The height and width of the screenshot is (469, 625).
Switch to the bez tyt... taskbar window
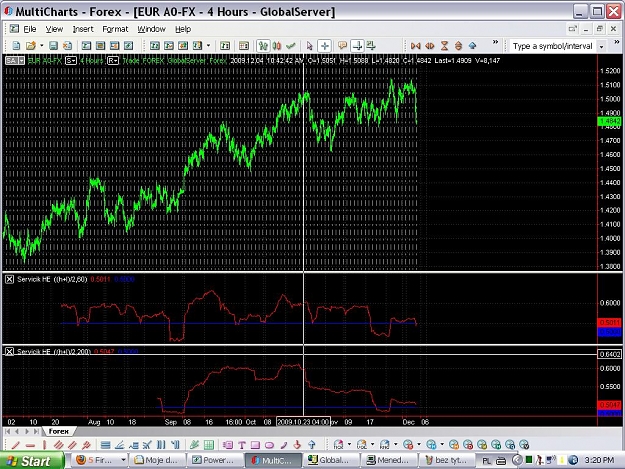click(446, 460)
